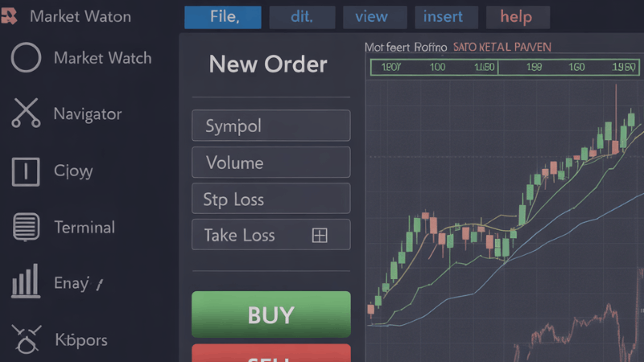The image size is (644, 362).
Task: Select the Cjoyy square panel icon
Action: [26, 171]
